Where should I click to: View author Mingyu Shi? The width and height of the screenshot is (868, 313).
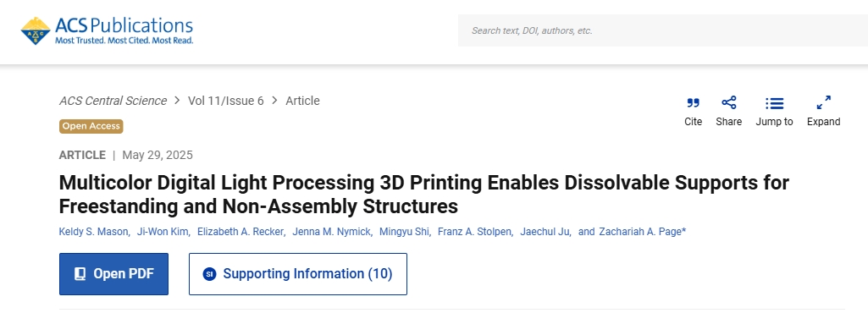[x=404, y=232]
